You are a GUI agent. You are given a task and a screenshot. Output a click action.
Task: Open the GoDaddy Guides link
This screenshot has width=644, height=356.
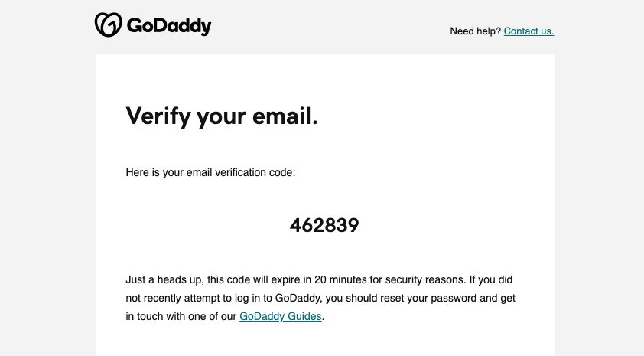(281, 316)
